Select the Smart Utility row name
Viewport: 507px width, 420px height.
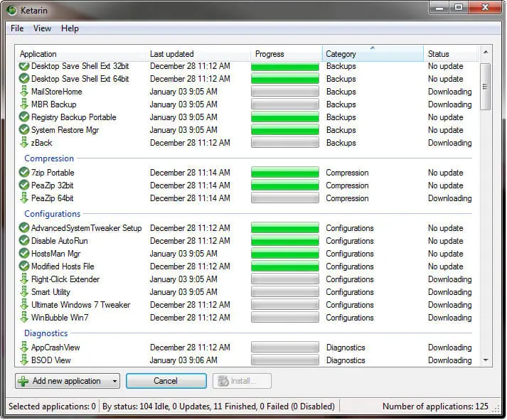(50, 292)
